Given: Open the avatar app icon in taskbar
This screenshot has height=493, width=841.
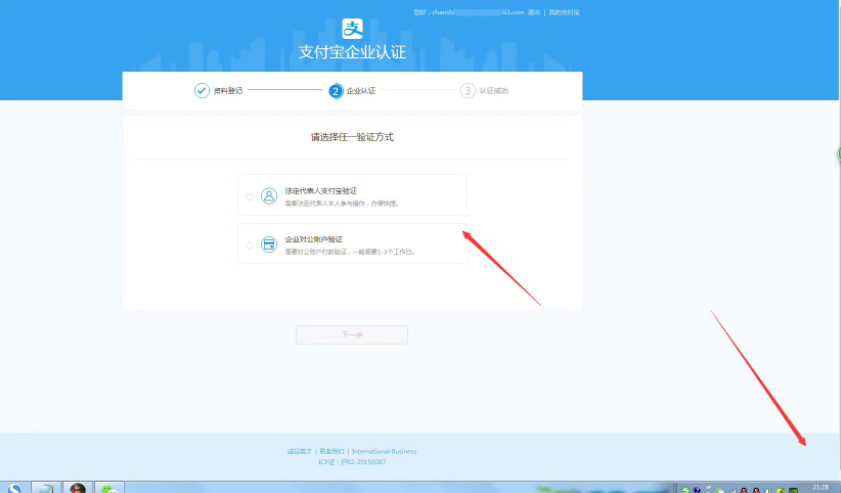Looking at the screenshot, I should click(x=78, y=488).
